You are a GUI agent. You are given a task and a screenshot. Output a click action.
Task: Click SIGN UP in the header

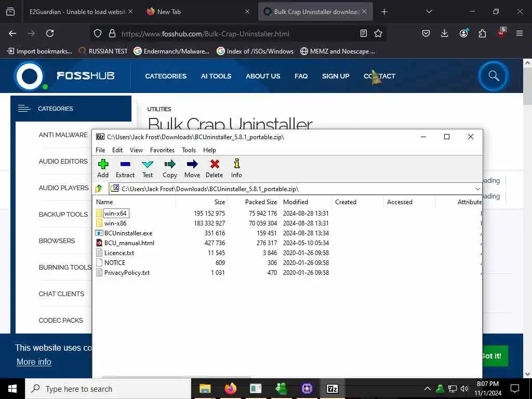pos(336,76)
